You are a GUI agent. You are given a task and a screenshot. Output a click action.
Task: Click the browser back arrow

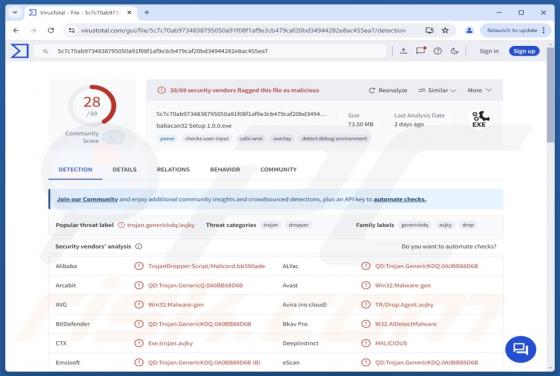click(x=16, y=30)
